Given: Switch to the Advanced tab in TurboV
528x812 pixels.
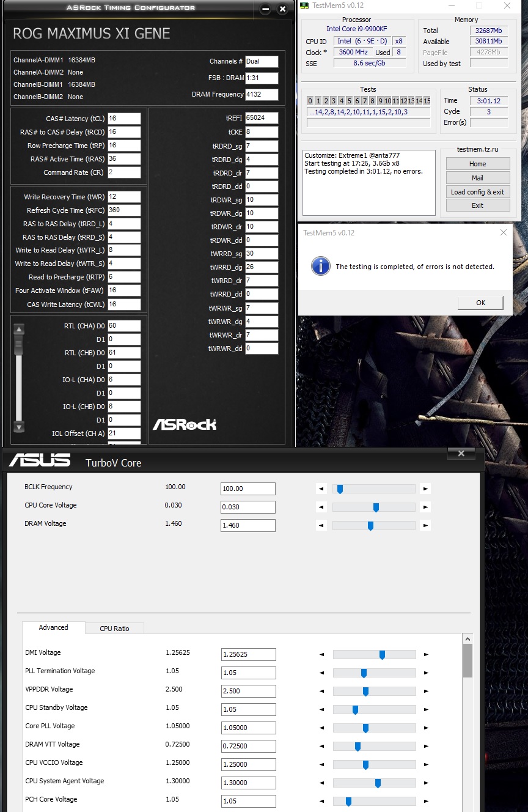Looking at the screenshot, I should (54, 627).
